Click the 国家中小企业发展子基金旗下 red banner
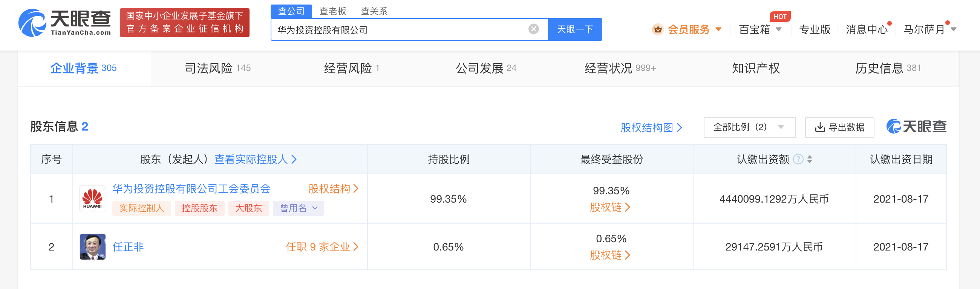The height and width of the screenshot is (289, 980). pyautogui.click(x=185, y=23)
